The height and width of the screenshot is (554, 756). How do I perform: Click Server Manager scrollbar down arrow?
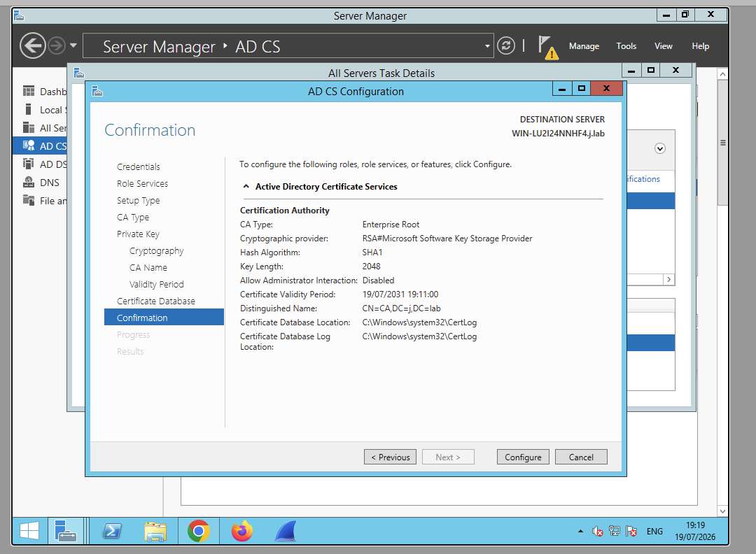(722, 511)
